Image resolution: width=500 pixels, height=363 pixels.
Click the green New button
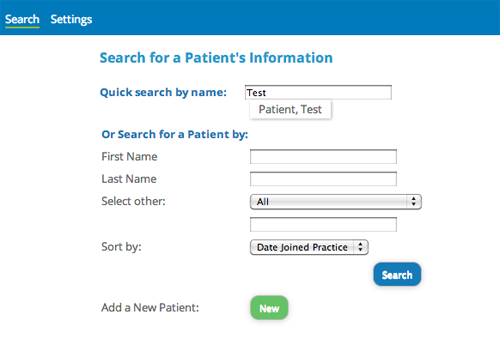269,308
